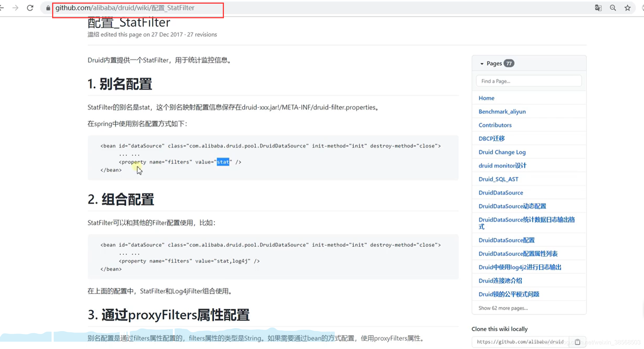
Task: Click the address bar URL
Action: pos(125,8)
